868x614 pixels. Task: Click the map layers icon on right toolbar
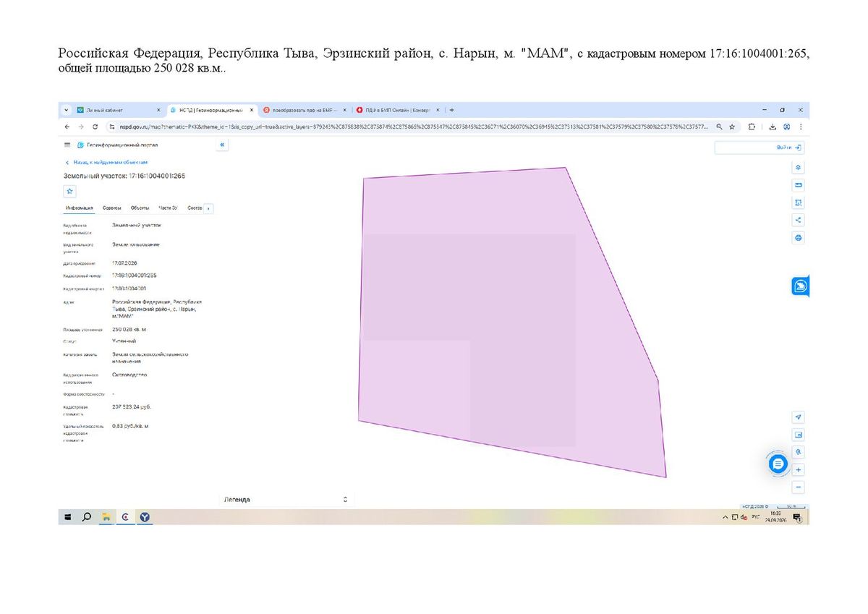click(x=799, y=167)
